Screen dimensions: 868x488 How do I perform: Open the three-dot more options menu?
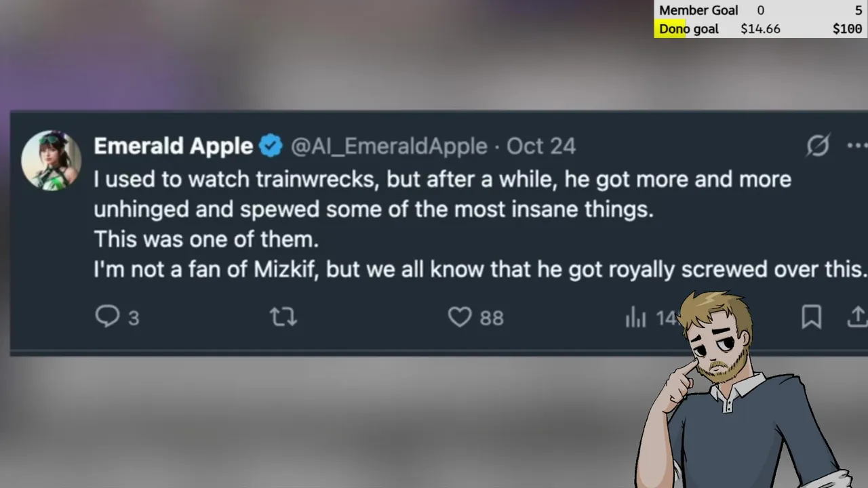coord(857,146)
